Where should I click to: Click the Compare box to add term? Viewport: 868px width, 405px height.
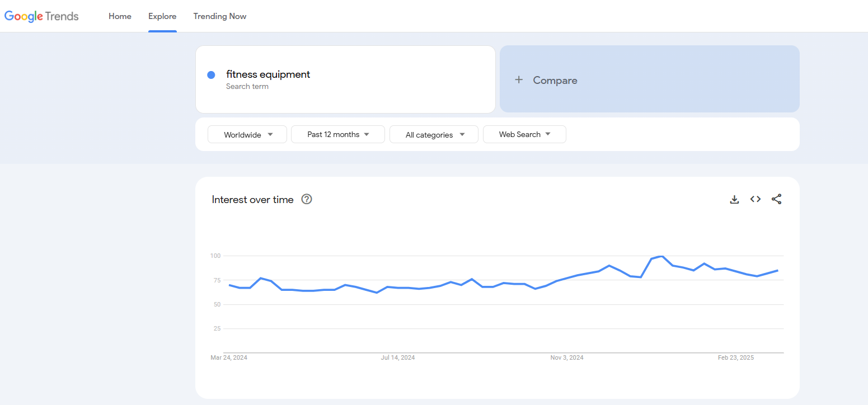(649, 79)
